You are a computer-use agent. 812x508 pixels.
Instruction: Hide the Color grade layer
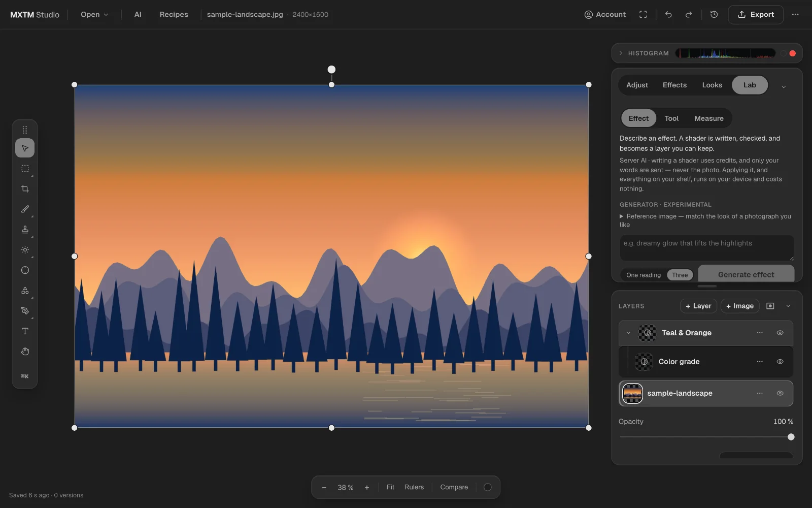(x=780, y=362)
